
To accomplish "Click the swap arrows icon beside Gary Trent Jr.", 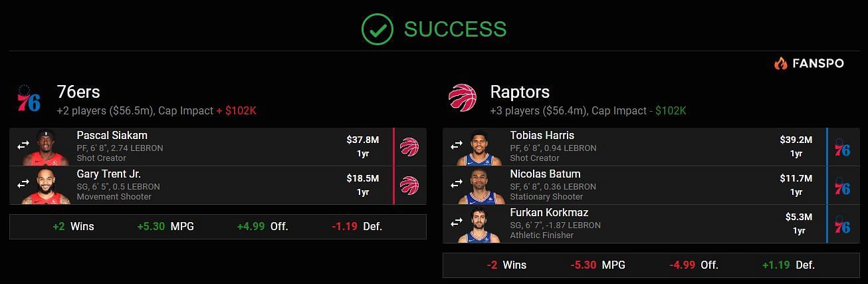I will click(x=23, y=184).
